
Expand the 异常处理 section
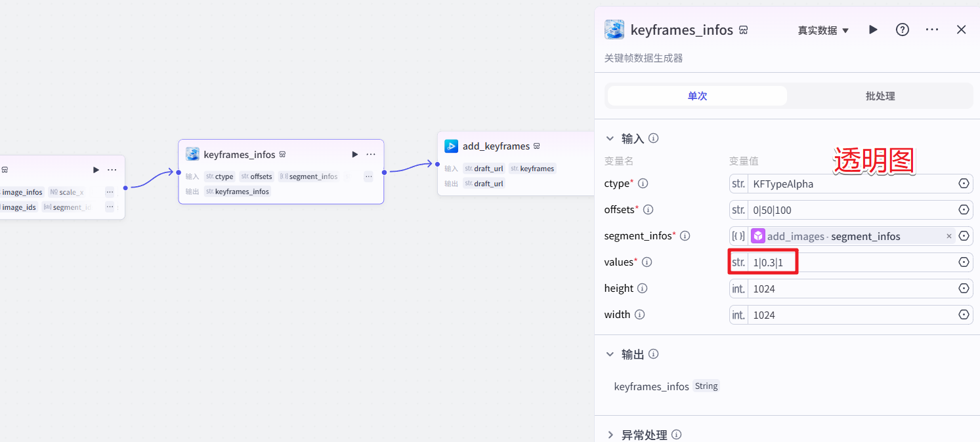[610, 435]
